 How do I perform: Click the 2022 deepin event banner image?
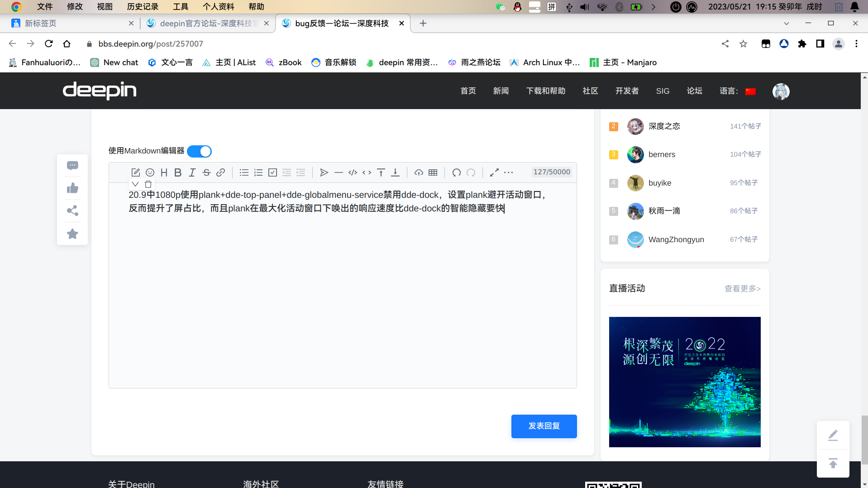pos(684,382)
